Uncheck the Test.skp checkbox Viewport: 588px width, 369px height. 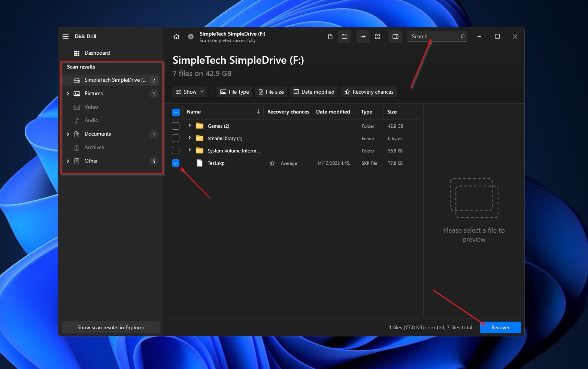coord(176,163)
